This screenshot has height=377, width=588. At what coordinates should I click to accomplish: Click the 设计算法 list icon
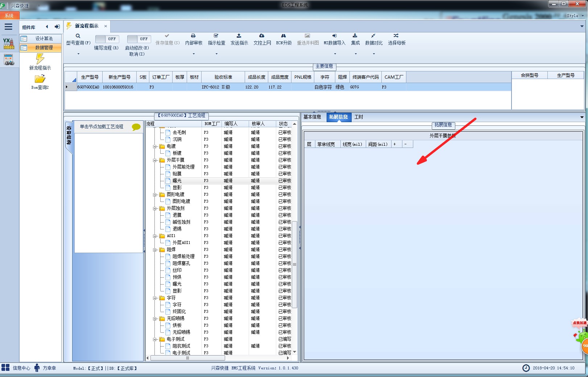pyautogui.click(x=24, y=38)
